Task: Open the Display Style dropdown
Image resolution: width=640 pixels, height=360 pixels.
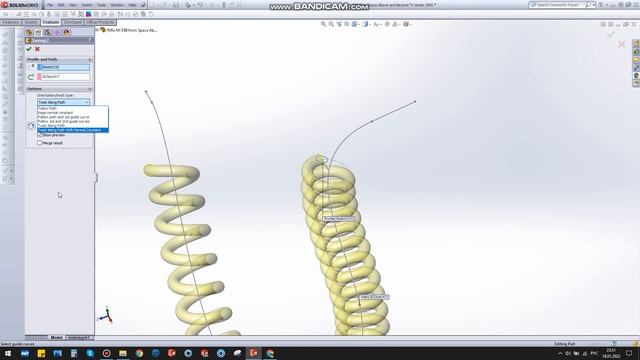Action: tap(367, 24)
